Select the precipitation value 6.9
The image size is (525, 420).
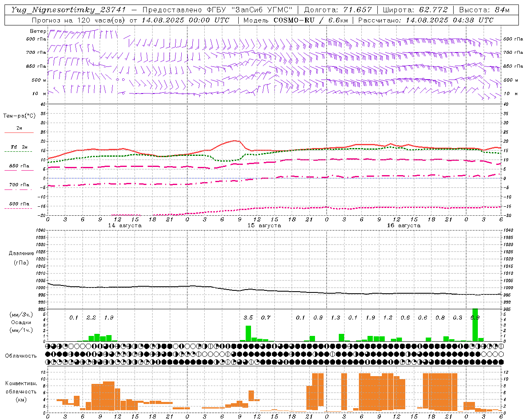pyautogui.click(x=475, y=318)
